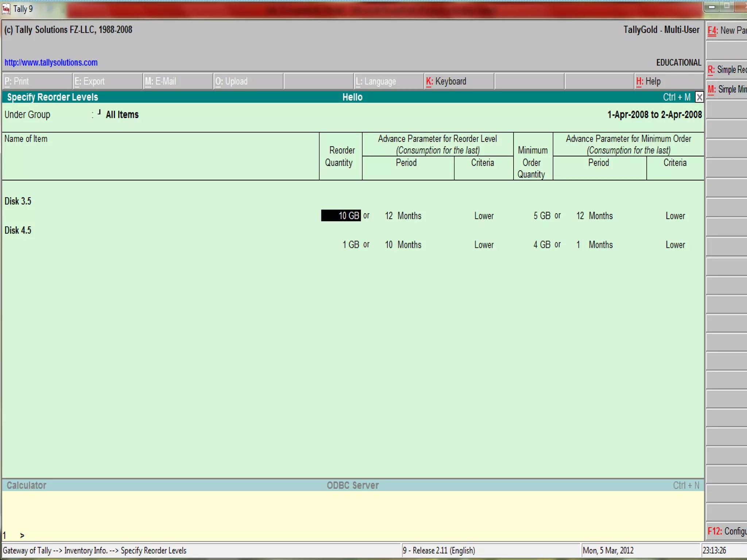747x560 pixels.
Task: Click the 23:13:26 clock in status bar
Action: (x=714, y=551)
